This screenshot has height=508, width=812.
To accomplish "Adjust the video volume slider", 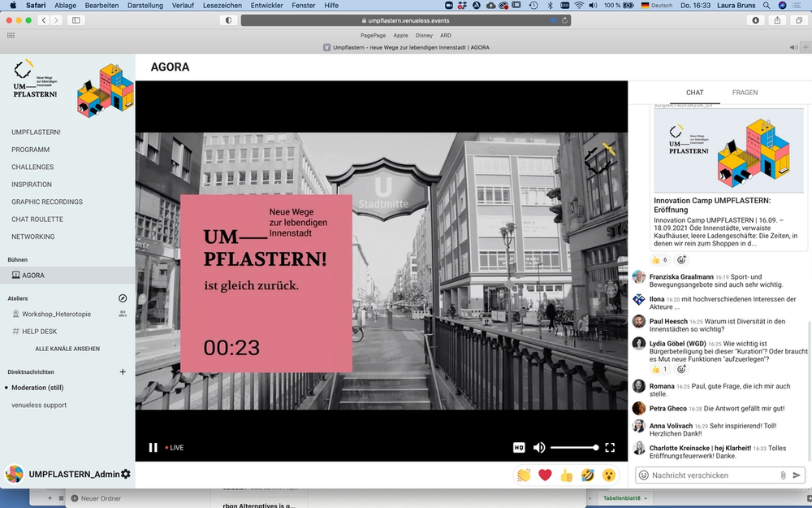I will (x=574, y=447).
